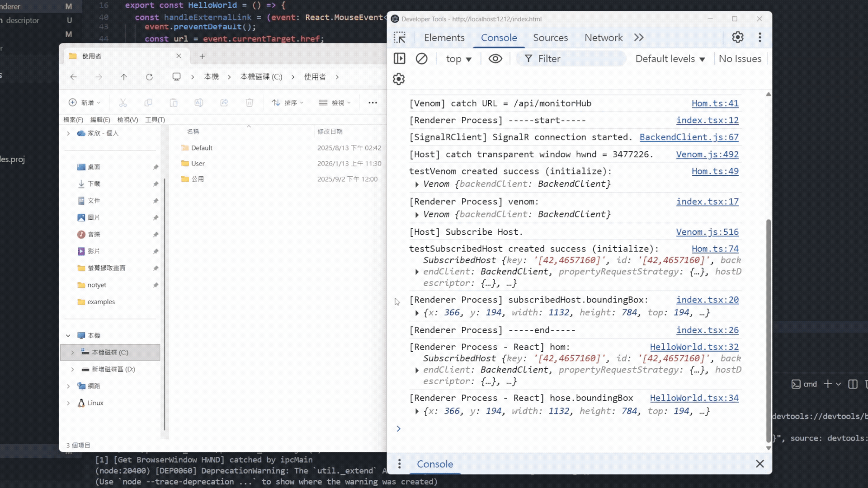Click the delete trash icon in Explorer toolbar
Screen dimensions: 868x488
pyautogui.click(x=250, y=103)
